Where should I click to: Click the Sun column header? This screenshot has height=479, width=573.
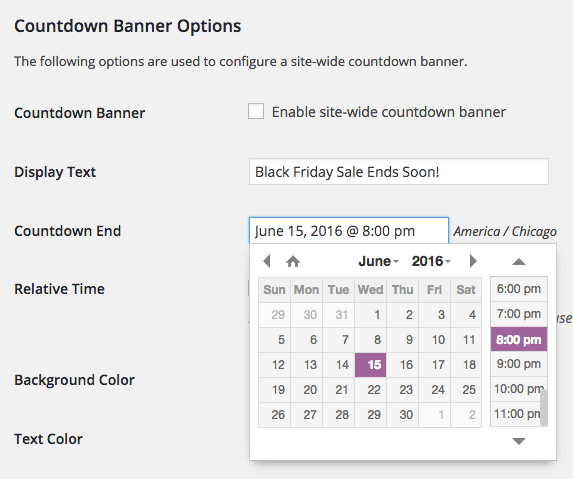(x=274, y=290)
